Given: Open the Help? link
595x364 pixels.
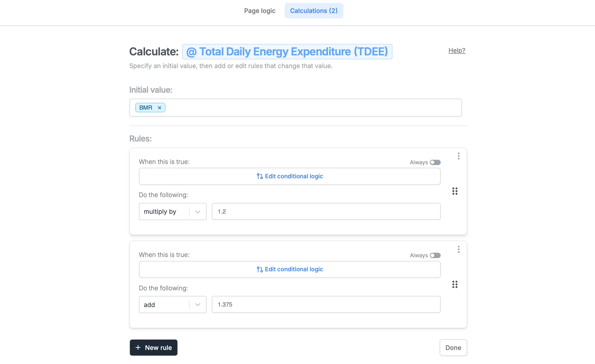Looking at the screenshot, I should (457, 51).
